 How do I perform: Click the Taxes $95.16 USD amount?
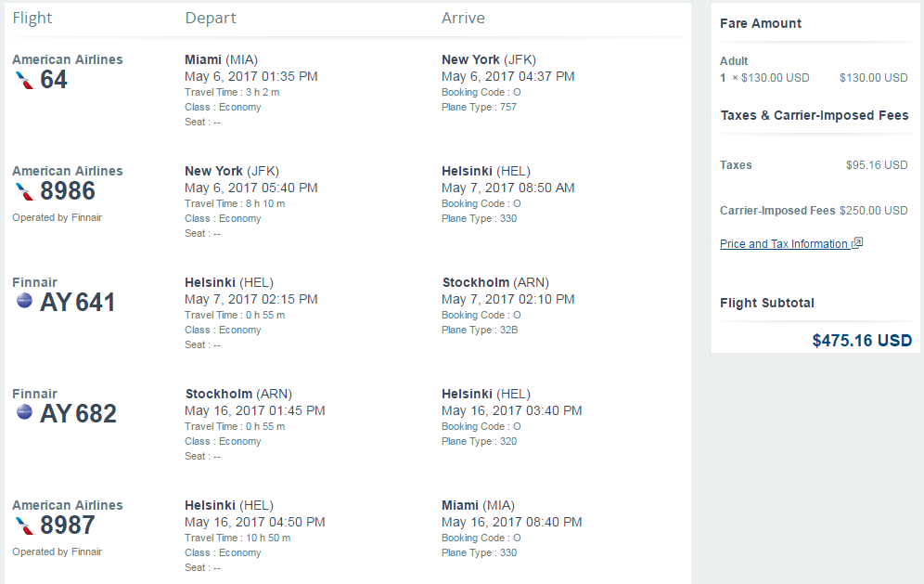click(877, 165)
